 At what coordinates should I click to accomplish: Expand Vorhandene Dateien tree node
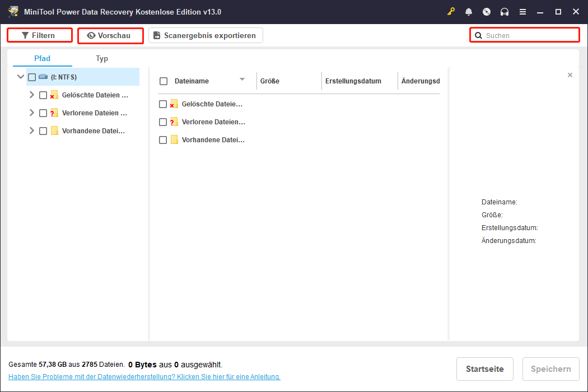32,130
